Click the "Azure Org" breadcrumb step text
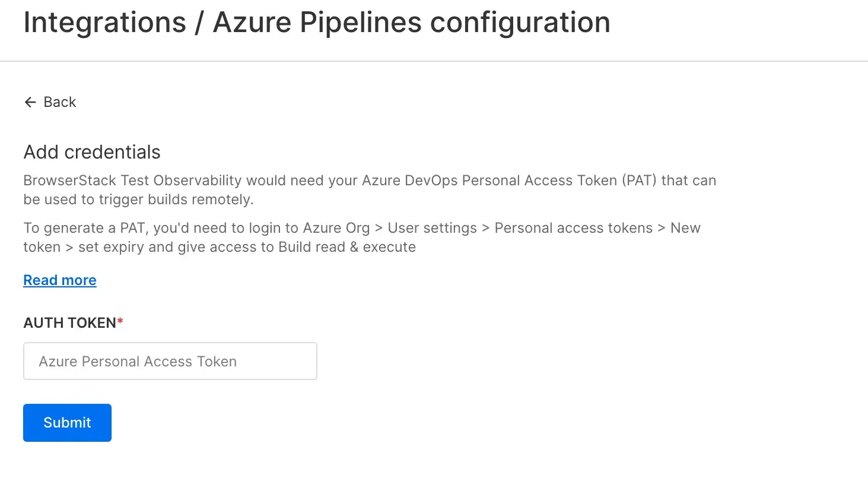This screenshot has width=868, height=500. tap(336, 228)
